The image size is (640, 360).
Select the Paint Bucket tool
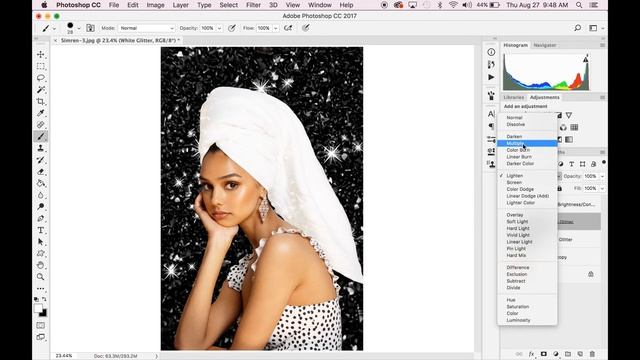click(40, 183)
